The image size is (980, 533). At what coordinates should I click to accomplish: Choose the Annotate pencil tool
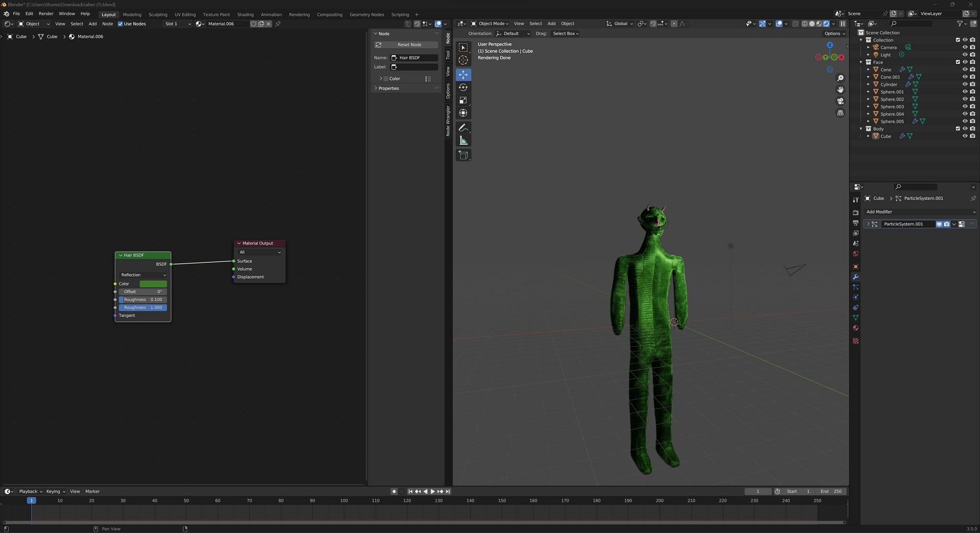coord(463,128)
